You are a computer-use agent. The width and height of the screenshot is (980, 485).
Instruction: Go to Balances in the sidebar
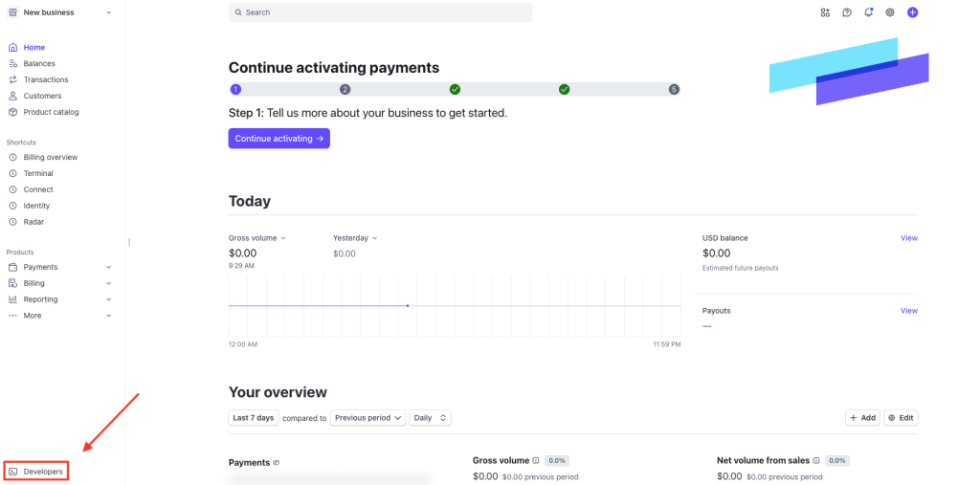point(39,63)
